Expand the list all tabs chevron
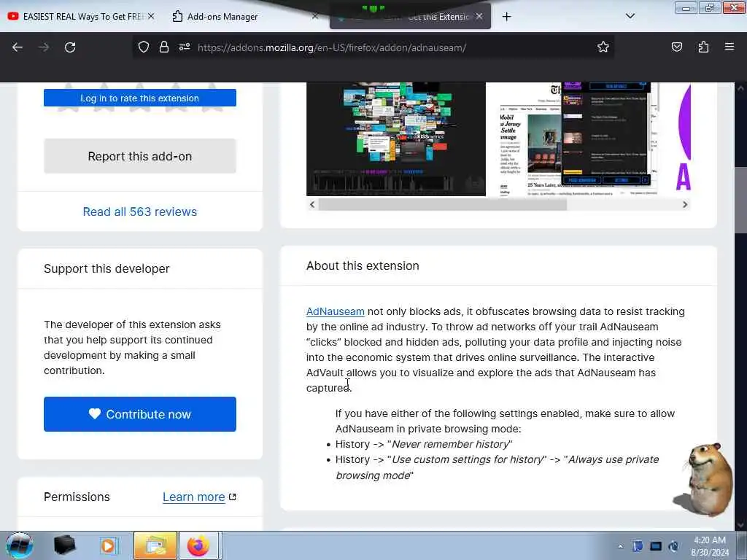The width and height of the screenshot is (747, 560). [x=630, y=16]
